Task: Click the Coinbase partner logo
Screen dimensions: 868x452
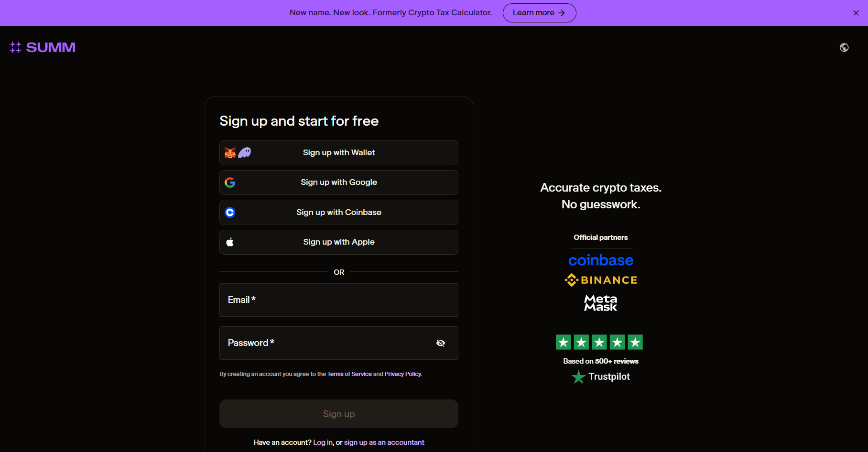Action: 600,260
